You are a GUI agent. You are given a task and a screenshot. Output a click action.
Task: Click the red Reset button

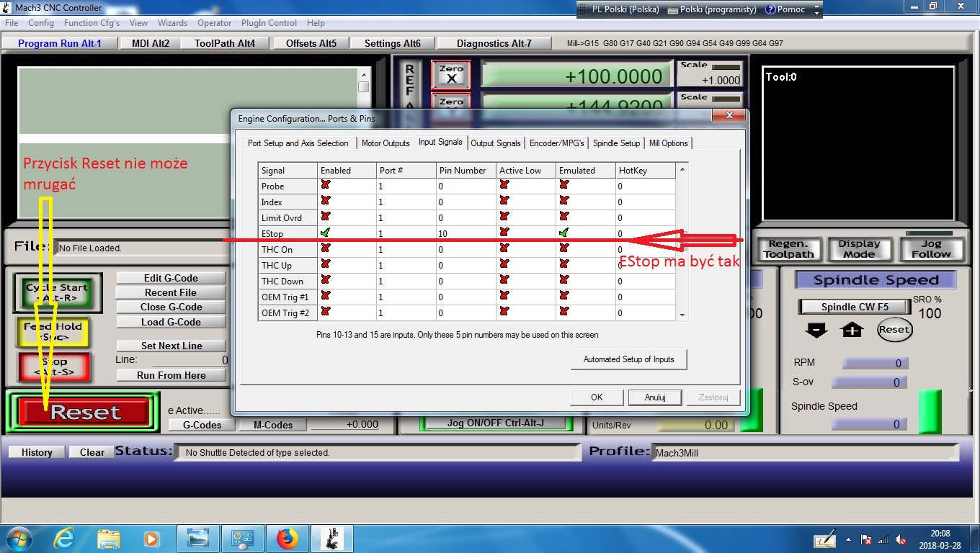(x=86, y=413)
